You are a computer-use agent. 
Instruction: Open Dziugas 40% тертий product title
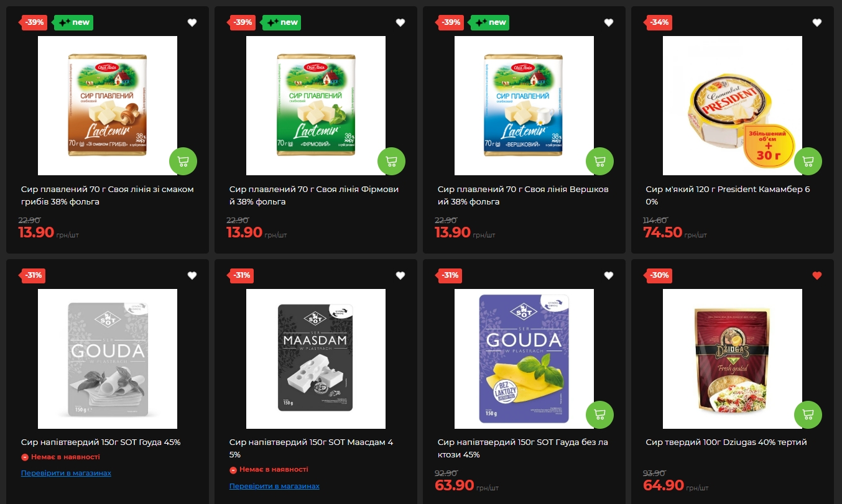point(726,442)
